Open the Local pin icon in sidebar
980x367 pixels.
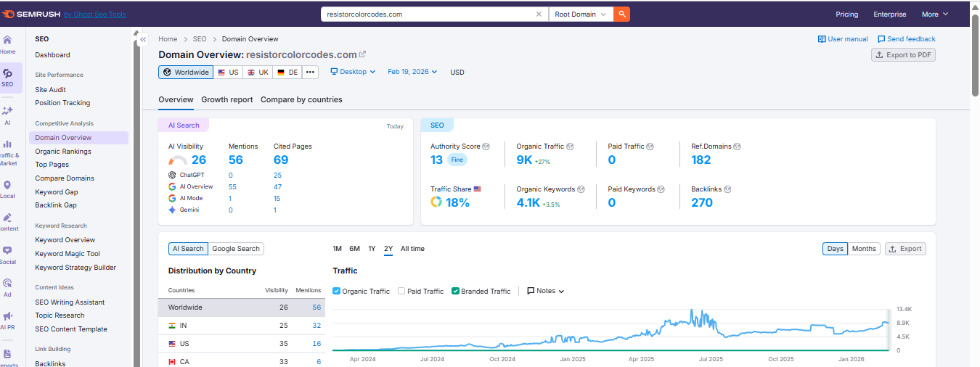pos(7,189)
